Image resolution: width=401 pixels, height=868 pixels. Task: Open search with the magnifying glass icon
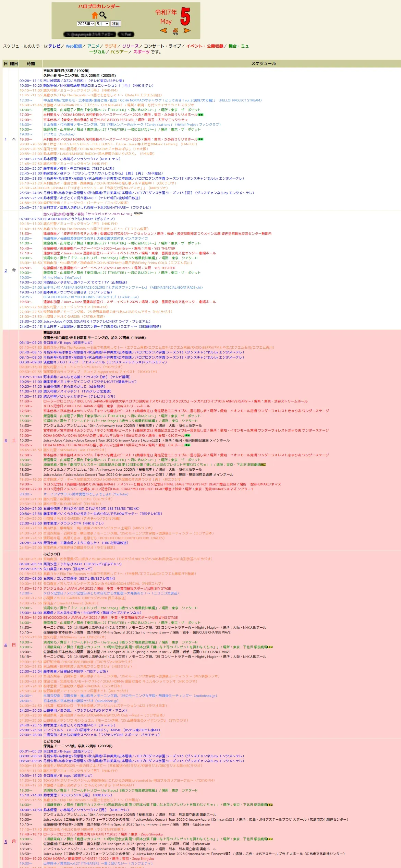103,15
